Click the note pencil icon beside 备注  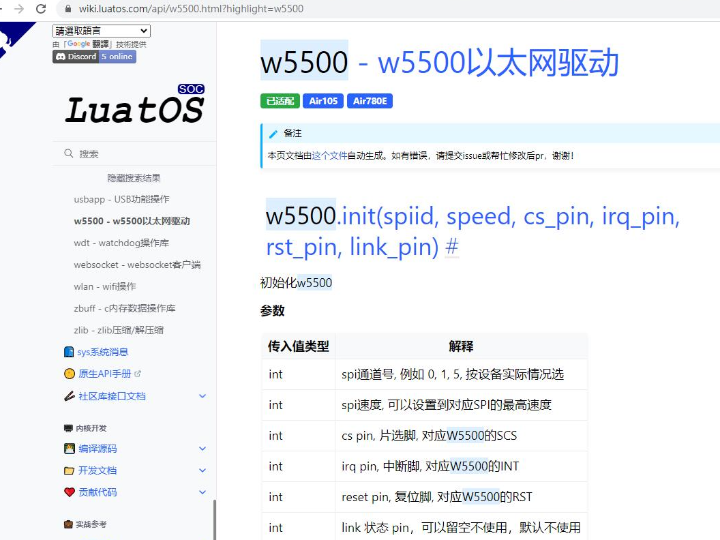[273, 134]
